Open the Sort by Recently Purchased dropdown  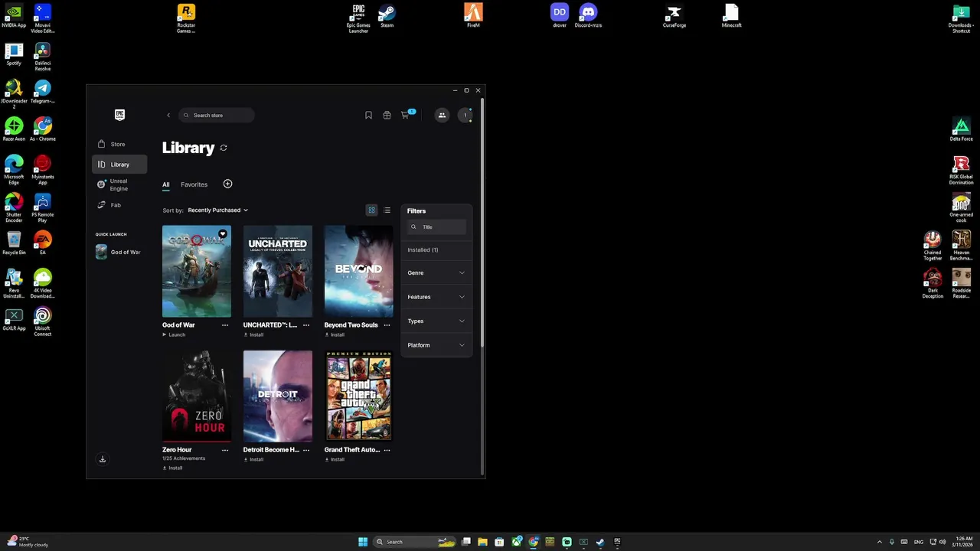217,210
